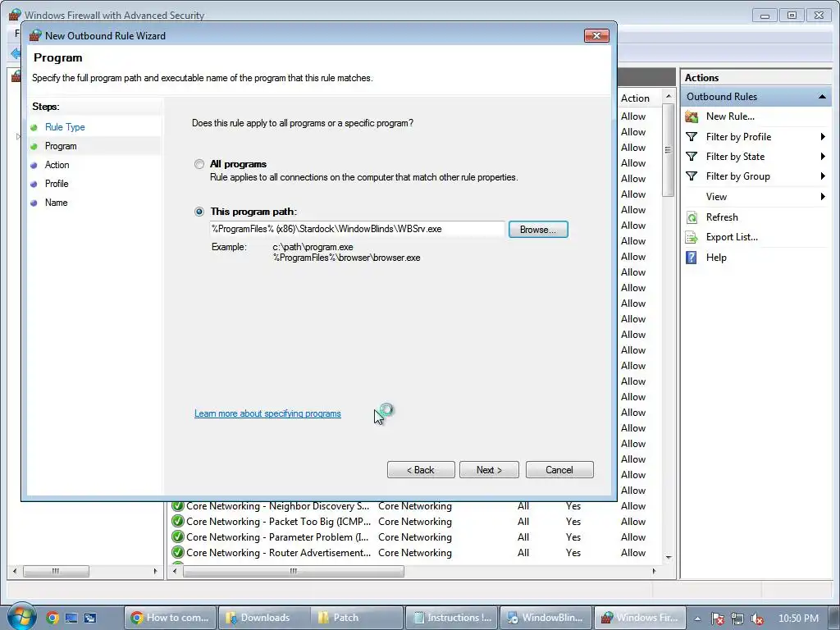Screen dimensions: 840x630
Task: Switch to the Downloads taskbar window
Action: coord(263,618)
